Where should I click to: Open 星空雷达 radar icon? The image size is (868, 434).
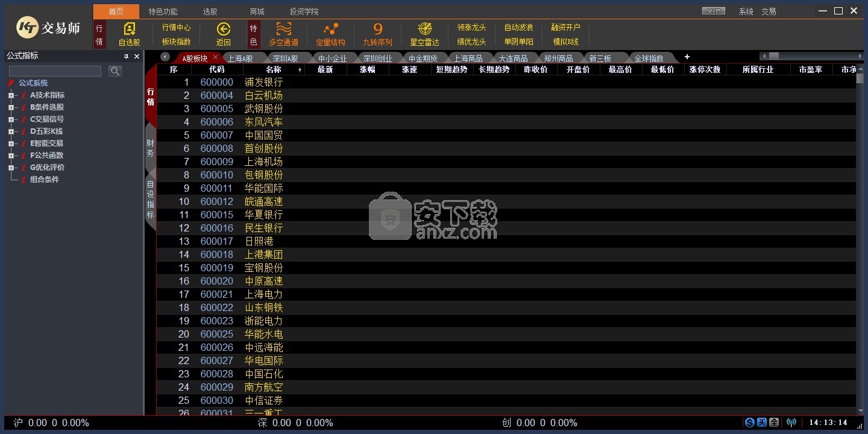coord(425,29)
